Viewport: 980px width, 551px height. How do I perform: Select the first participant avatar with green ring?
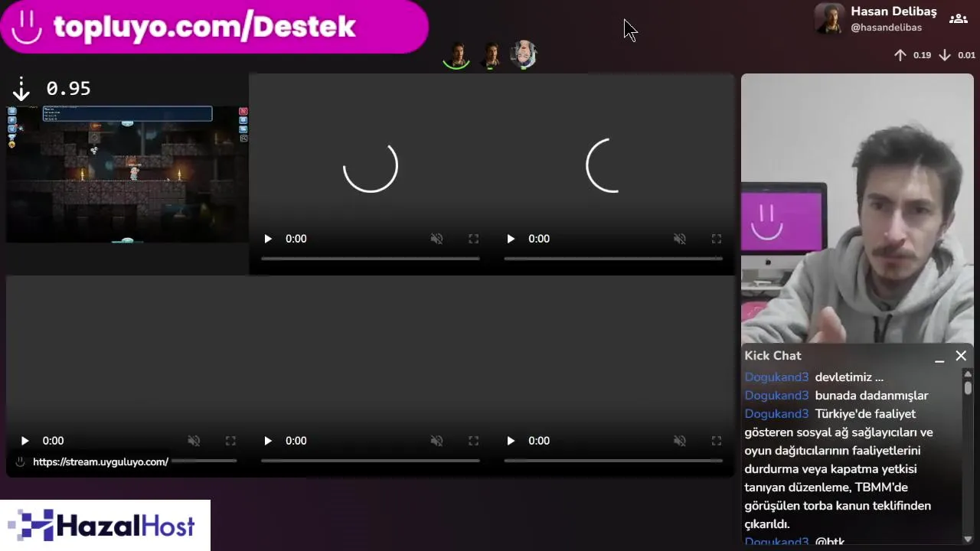(457, 55)
